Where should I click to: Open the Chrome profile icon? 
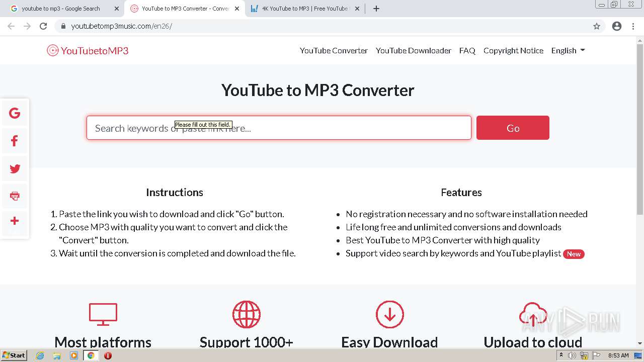click(617, 26)
